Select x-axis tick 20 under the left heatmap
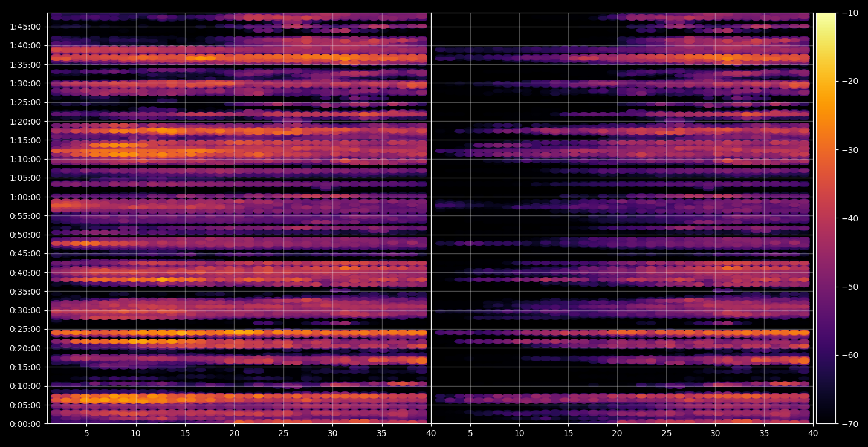 click(x=235, y=433)
